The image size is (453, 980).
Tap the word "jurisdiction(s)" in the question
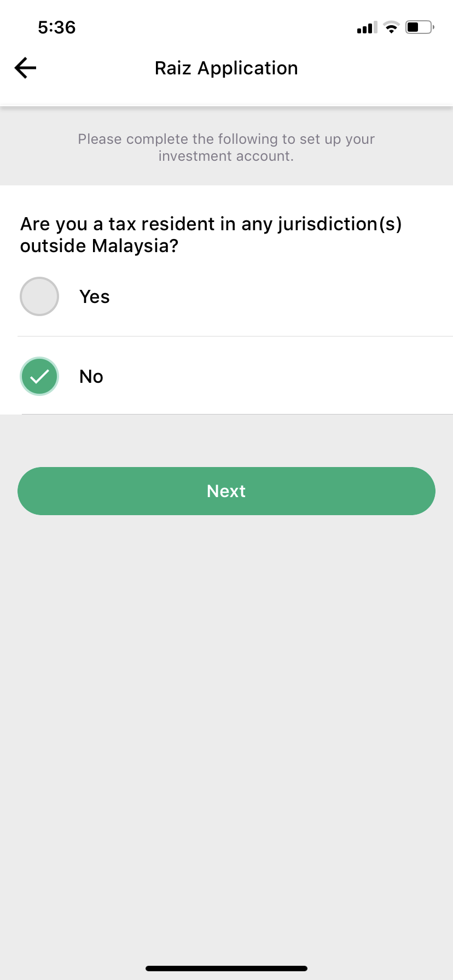(340, 224)
